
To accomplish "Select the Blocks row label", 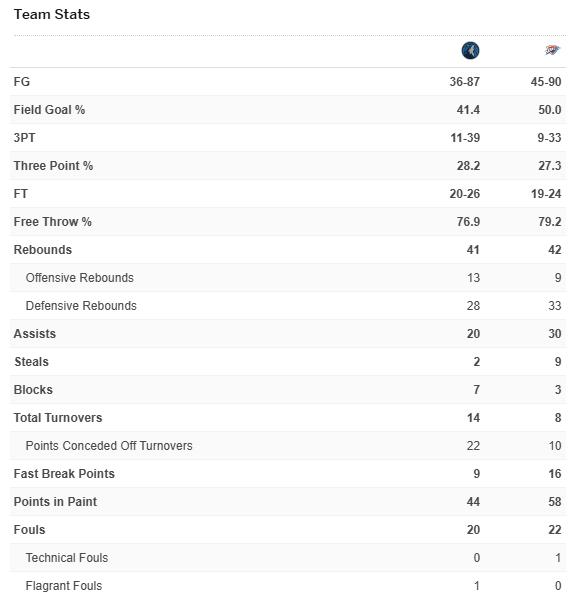I will tap(33, 390).
